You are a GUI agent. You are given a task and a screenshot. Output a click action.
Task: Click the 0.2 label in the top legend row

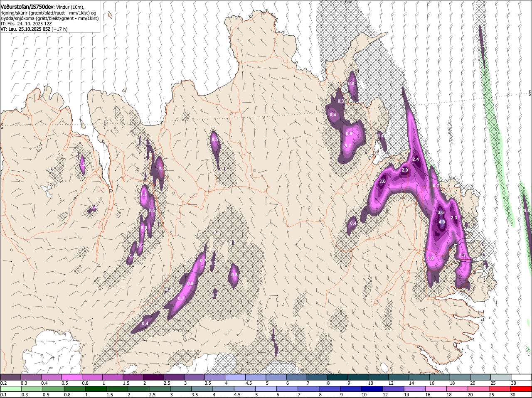pos(3,383)
